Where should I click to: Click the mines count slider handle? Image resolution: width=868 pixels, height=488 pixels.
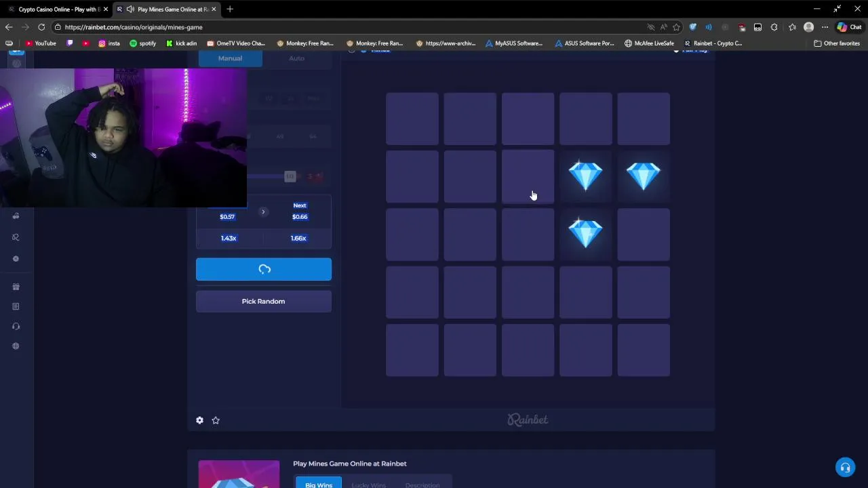(290, 176)
